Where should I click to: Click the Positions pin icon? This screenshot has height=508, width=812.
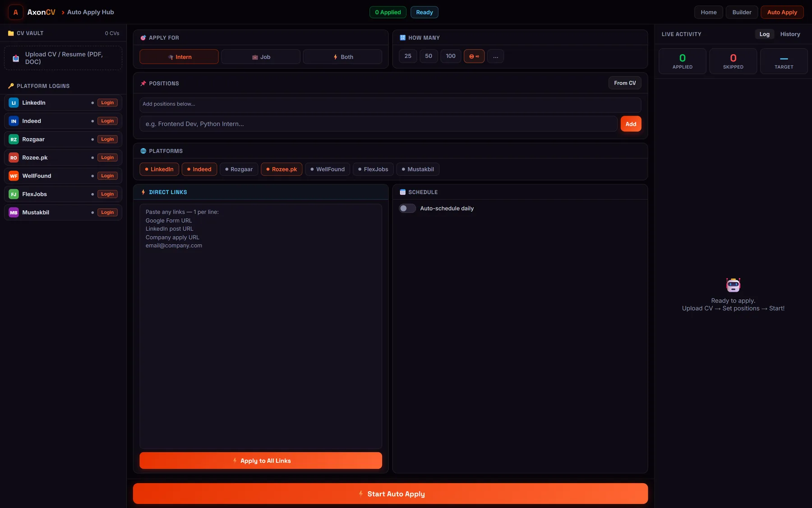(143, 84)
